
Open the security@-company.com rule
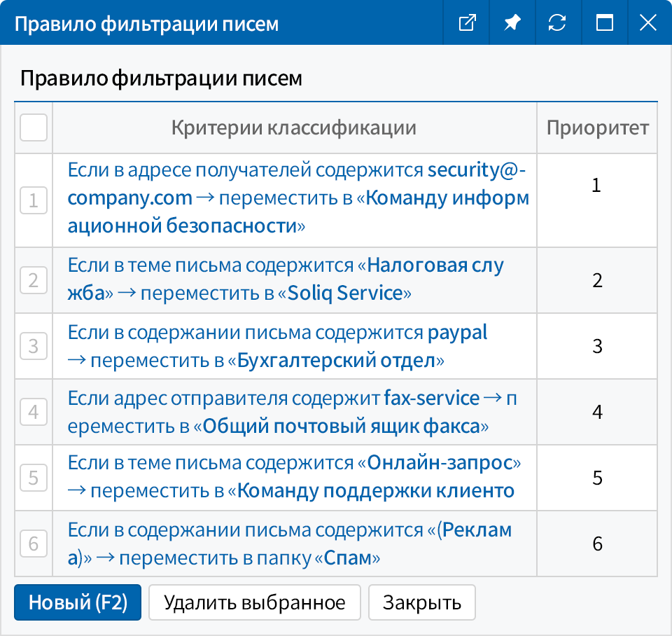(x=298, y=198)
